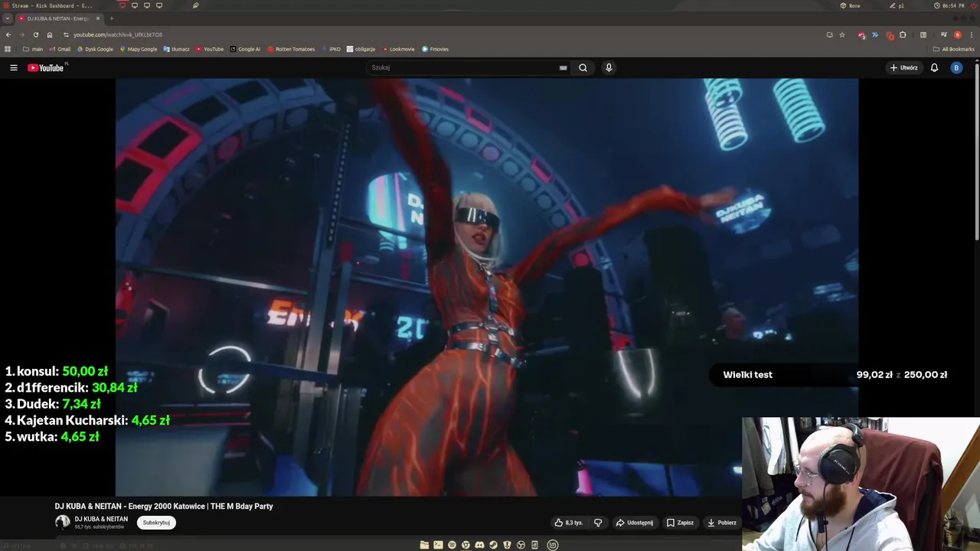Open the YouTube guide hamburger menu
The height and width of the screenshot is (551, 980).
13,67
